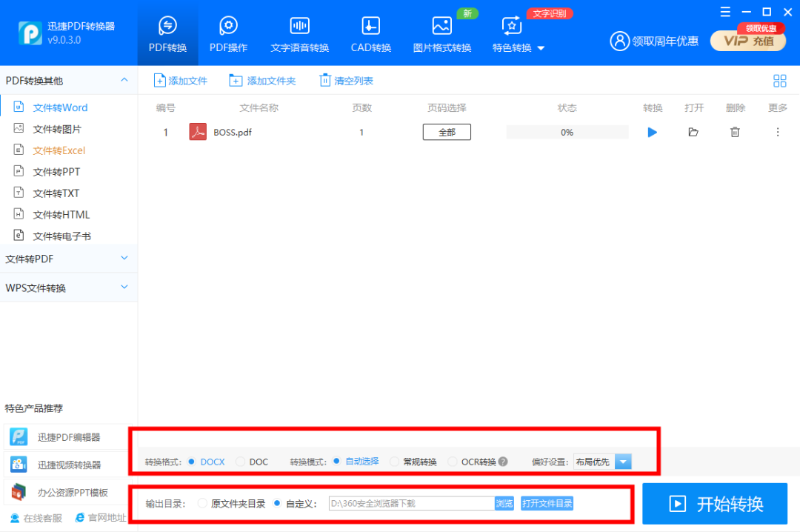Click the 开始转换 button
The height and width of the screenshot is (532, 800).
(715, 504)
